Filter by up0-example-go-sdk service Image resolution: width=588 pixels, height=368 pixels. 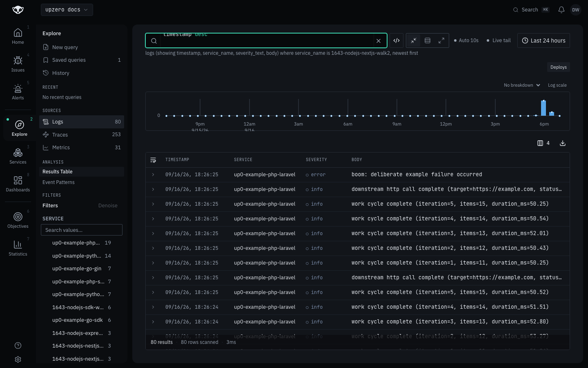tap(82, 320)
